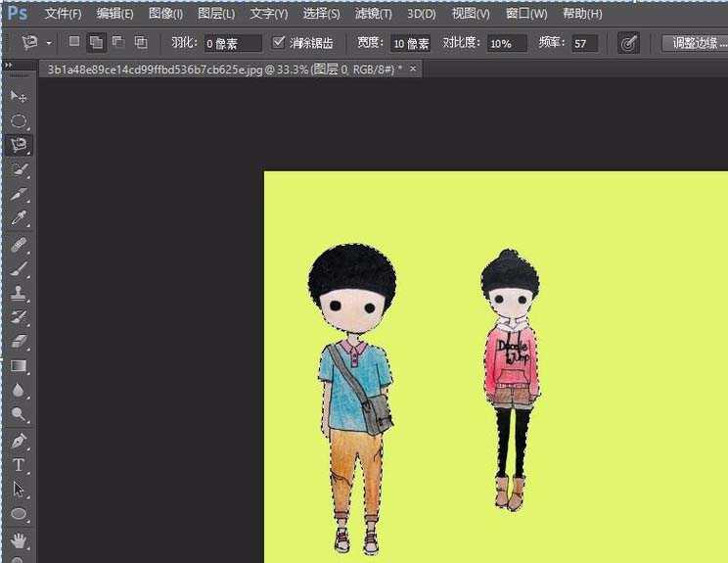The height and width of the screenshot is (563, 728).
Task: Select the Elliptical Marquee tool
Action: pyautogui.click(x=19, y=121)
